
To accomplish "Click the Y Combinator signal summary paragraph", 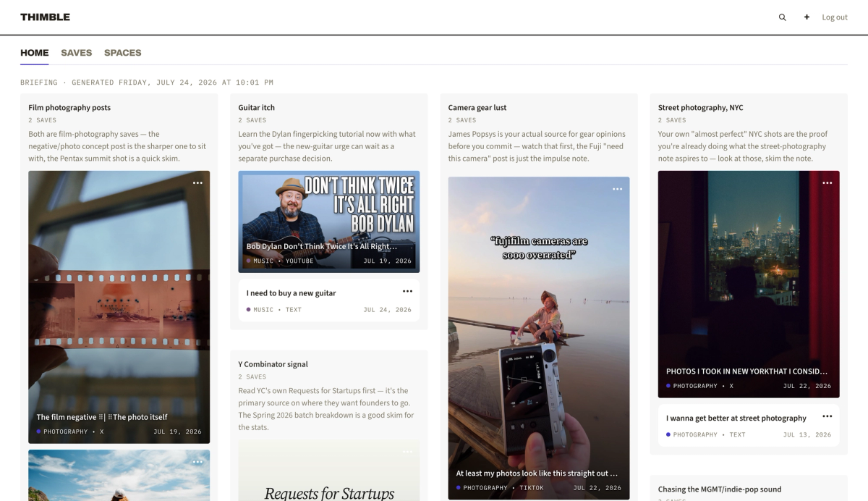I will [327, 409].
